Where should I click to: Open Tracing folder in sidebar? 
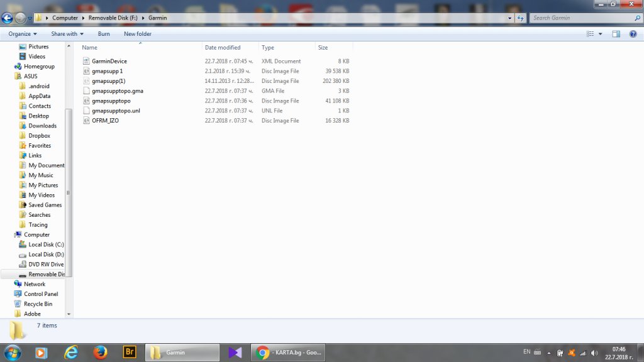coord(38,224)
